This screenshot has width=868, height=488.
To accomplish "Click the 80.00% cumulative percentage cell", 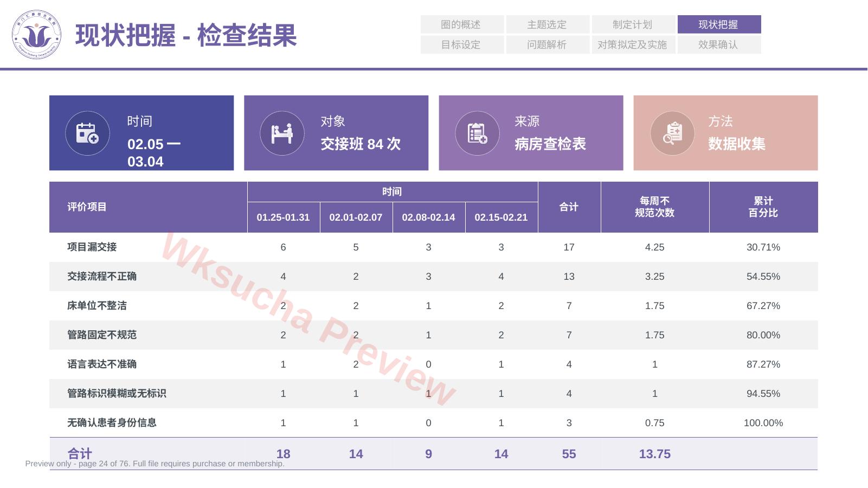I will coord(763,335).
